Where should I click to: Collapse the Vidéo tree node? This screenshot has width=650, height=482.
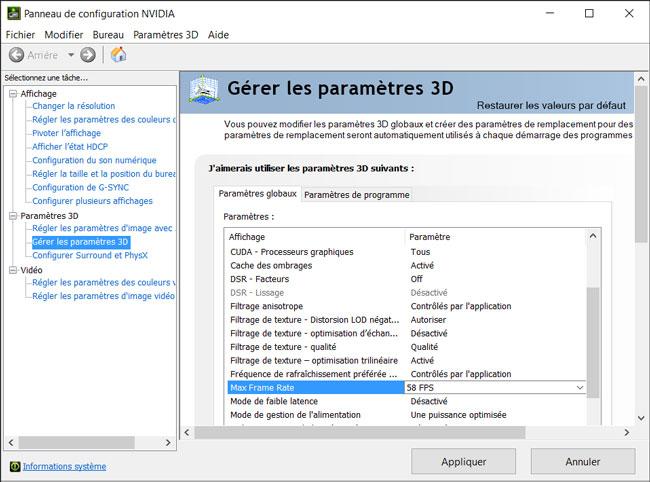pyautogui.click(x=13, y=270)
